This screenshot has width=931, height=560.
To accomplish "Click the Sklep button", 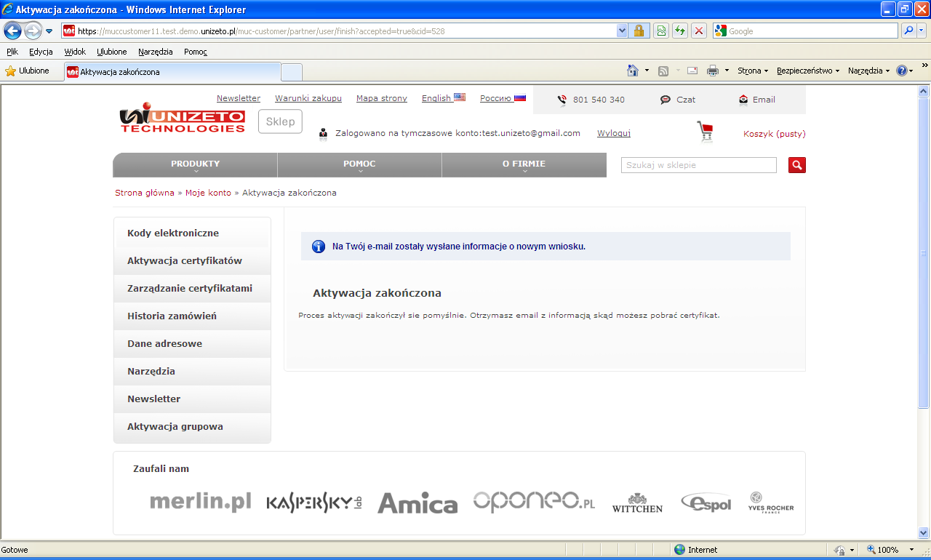I will pos(280,121).
